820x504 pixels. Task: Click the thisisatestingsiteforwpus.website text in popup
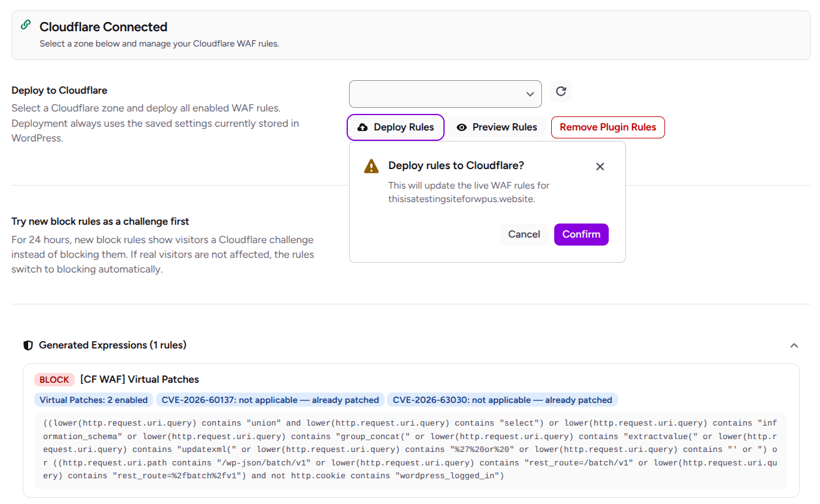(x=462, y=199)
